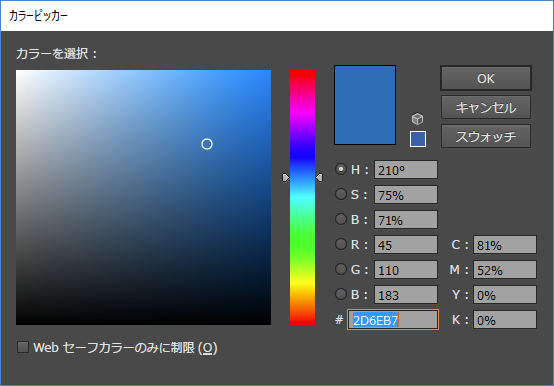This screenshot has height=386, width=554.
Task: Click the キャンセル button
Action: (486, 107)
